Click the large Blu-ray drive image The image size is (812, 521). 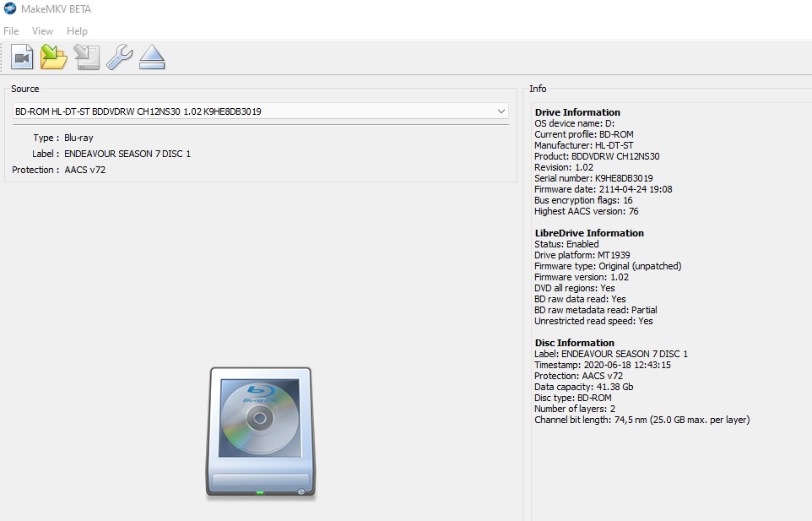[x=261, y=432]
